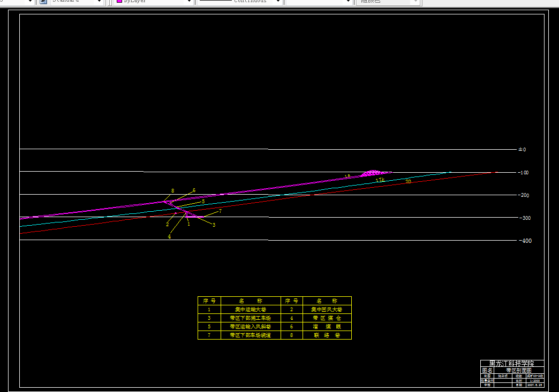Click legend cell 带区下部施工车场
This screenshot has height=392, width=559.
point(251,318)
